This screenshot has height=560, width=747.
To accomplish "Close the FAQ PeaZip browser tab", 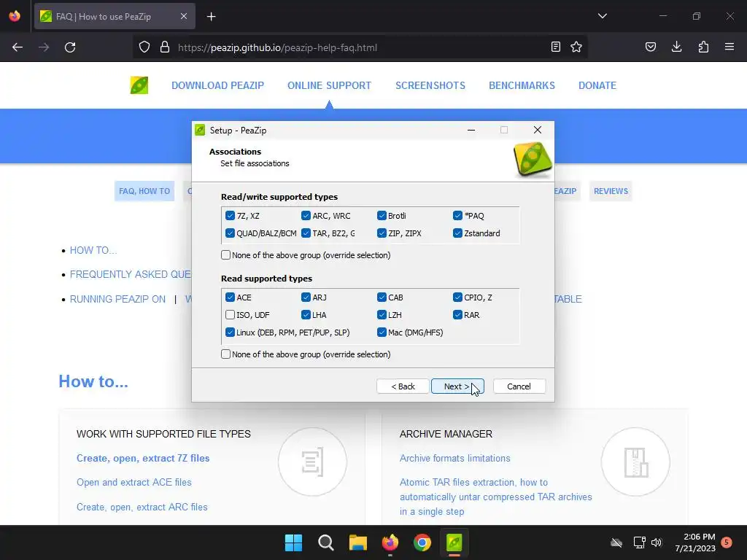I will [x=184, y=17].
